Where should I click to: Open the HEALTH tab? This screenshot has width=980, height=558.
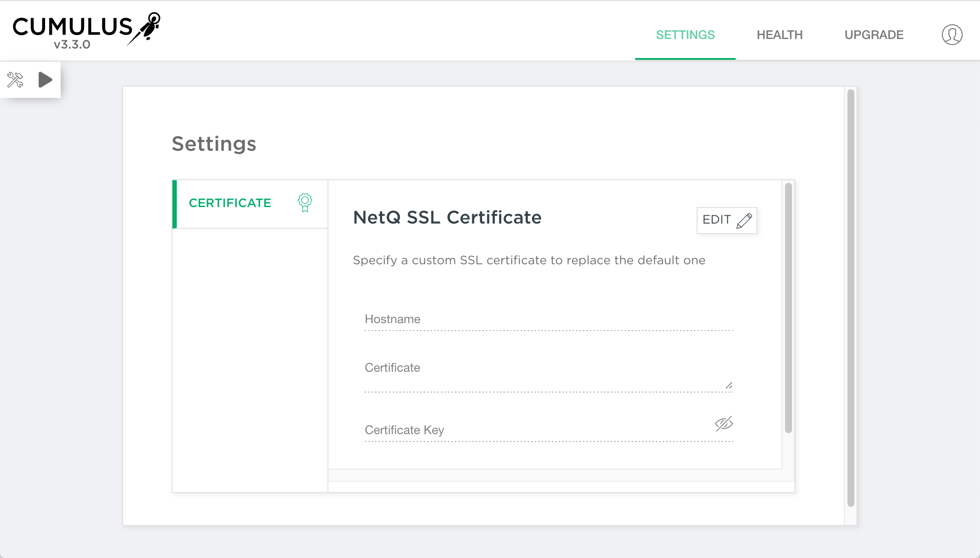tap(779, 35)
